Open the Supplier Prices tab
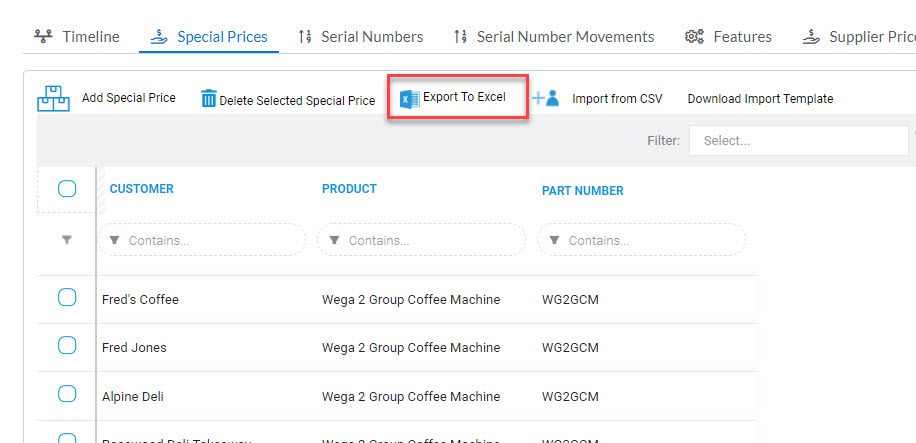916x443 pixels. [859, 37]
